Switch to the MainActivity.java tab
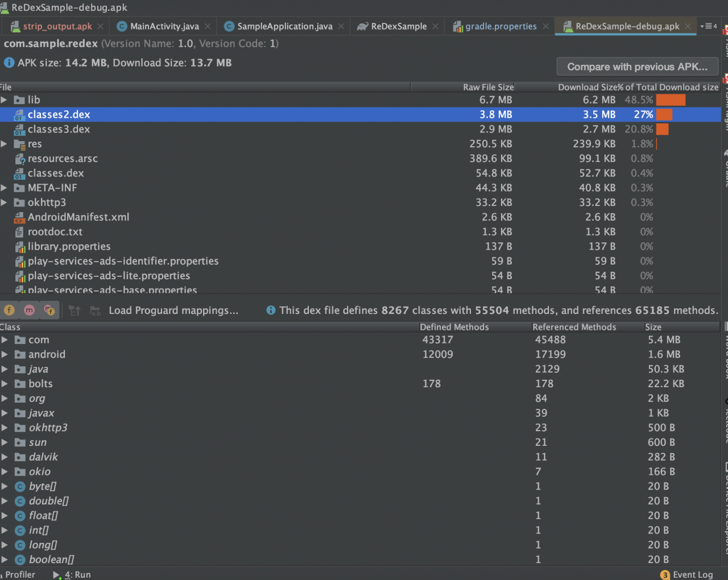728x580 pixels. pos(164,26)
